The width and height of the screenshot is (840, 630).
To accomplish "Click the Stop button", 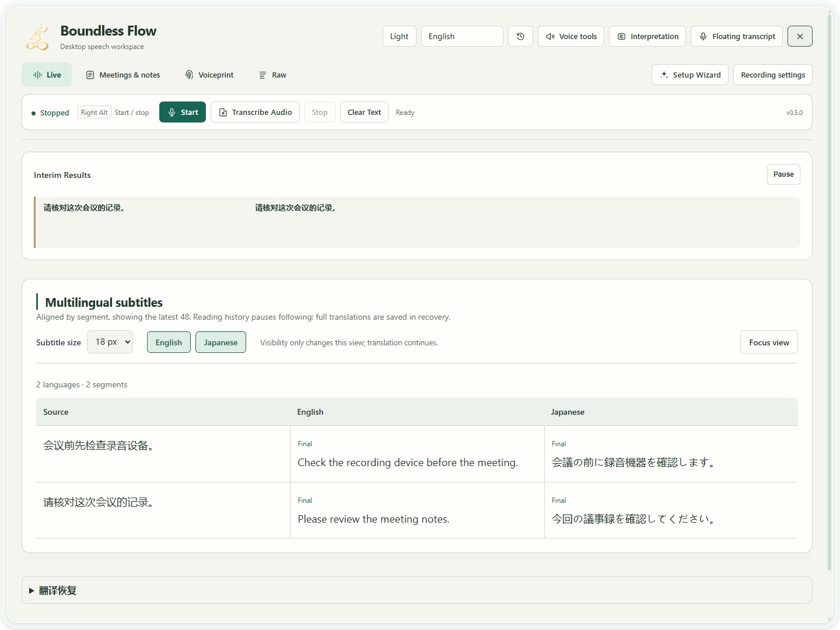I will pos(320,112).
